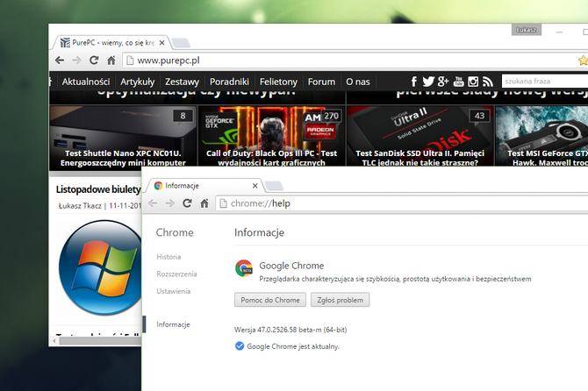Click the blue checkmark update status icon
Screen dimensions: 588x391
coord(240,346)
